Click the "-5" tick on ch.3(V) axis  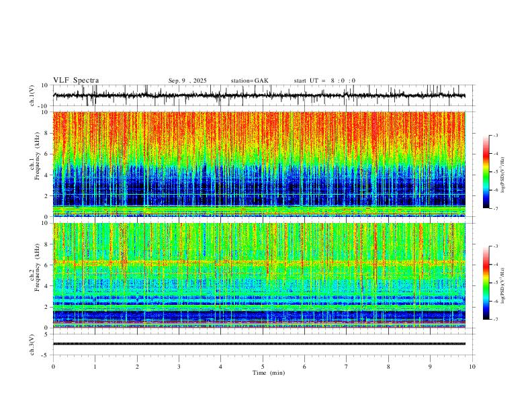(x=46, y=355)
